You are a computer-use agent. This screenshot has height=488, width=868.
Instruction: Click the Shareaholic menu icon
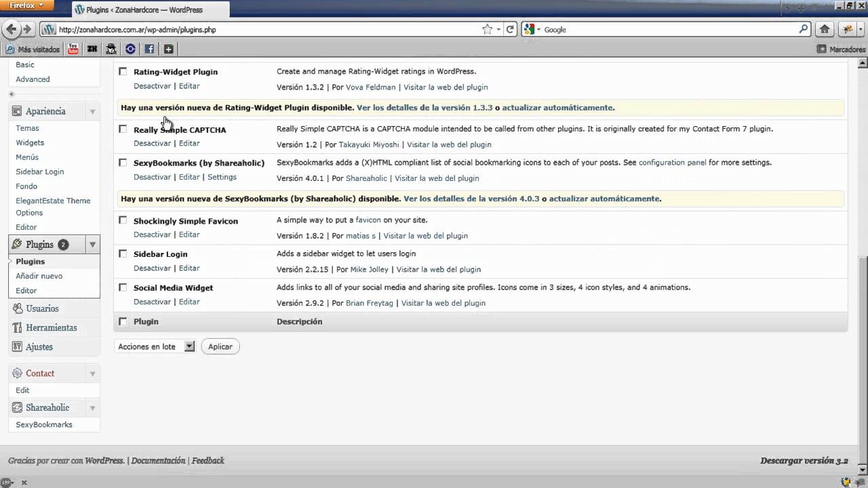pos(18,407)
